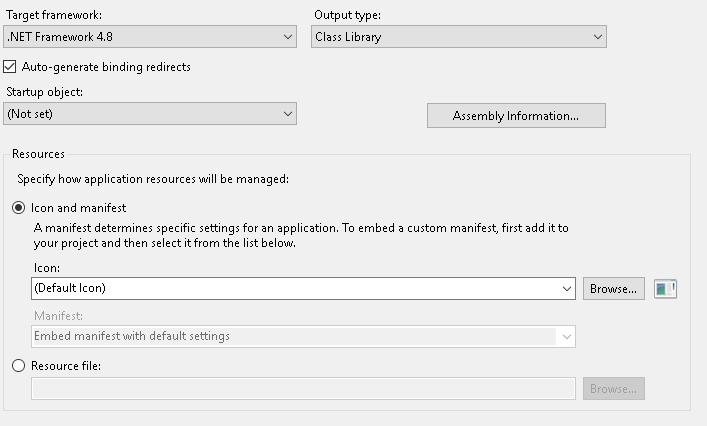Image resolution: width=707 pixels, height=426 pixels.
Task: Click the Embed manifest with default settings box
Action: 303,337
